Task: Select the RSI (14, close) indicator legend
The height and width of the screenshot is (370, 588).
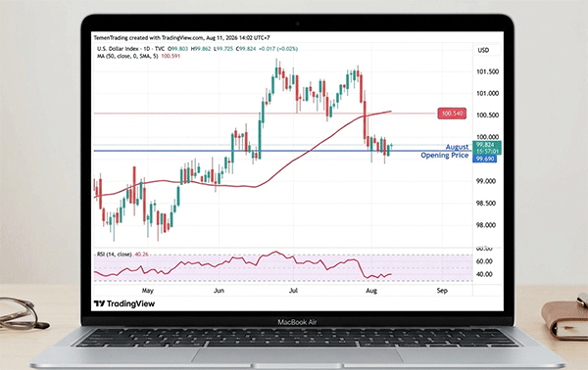Action: pos(114,254)
